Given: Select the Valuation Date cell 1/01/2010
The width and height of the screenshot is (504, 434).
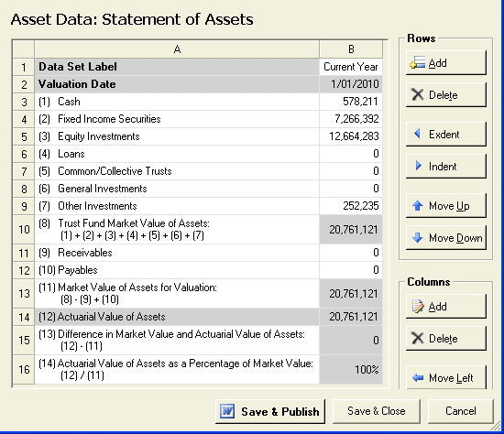Looking at the screenshot, I should (351, 84).
